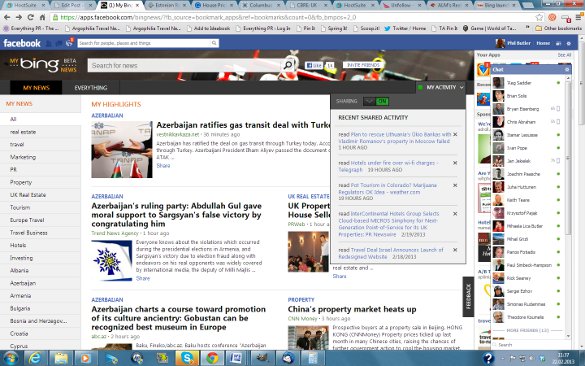Click the Phil Butler profile name
Image resolution: width=585 pixels, height=366 pixels.
pos(519,43)
